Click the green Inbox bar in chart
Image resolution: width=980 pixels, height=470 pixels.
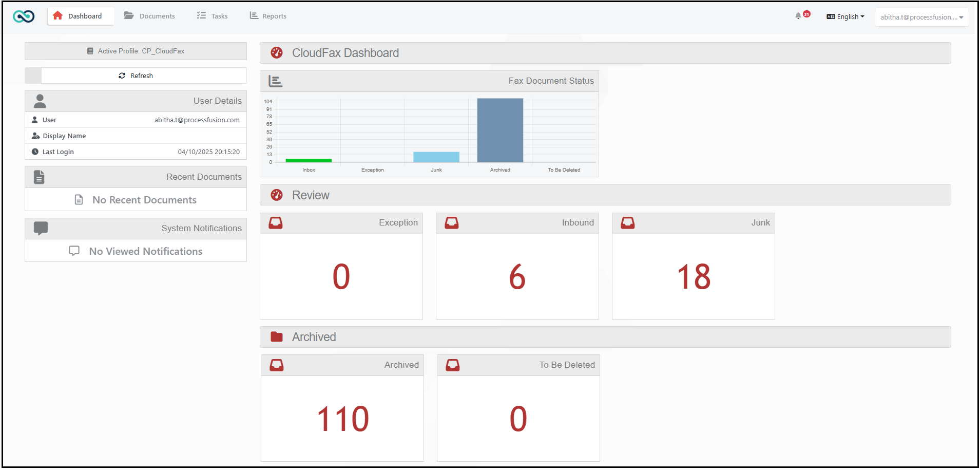pos(309,160)
